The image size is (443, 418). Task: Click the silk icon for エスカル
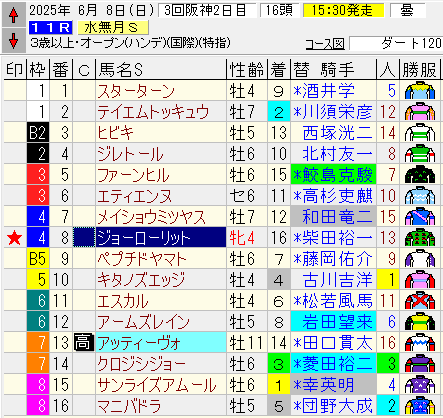[x=420, y=301]
